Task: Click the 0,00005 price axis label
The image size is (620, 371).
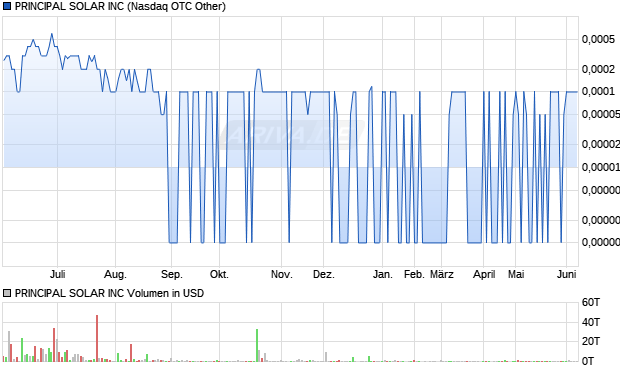Action: click(601, 114)
